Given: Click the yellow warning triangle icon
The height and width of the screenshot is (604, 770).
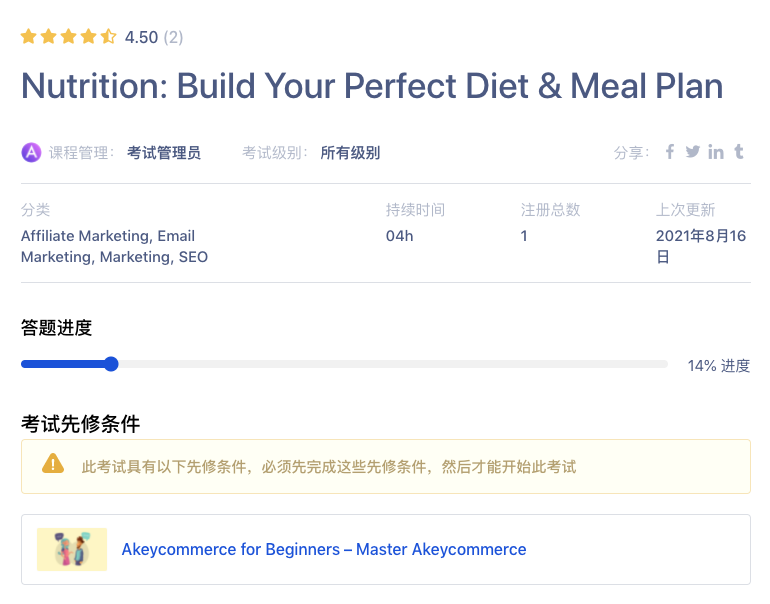Looking at the screenshot, I should click(52, 465).
